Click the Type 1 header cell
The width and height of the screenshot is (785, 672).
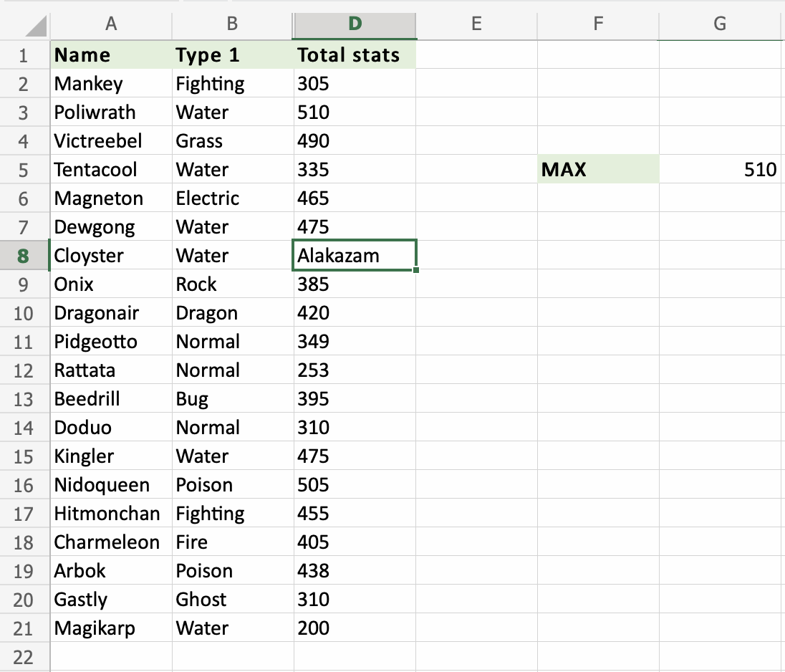233,55
